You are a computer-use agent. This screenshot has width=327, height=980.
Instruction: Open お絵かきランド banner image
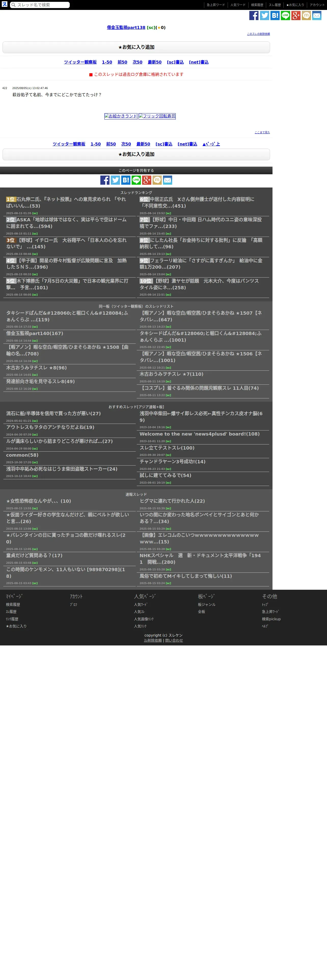(121, 116)
